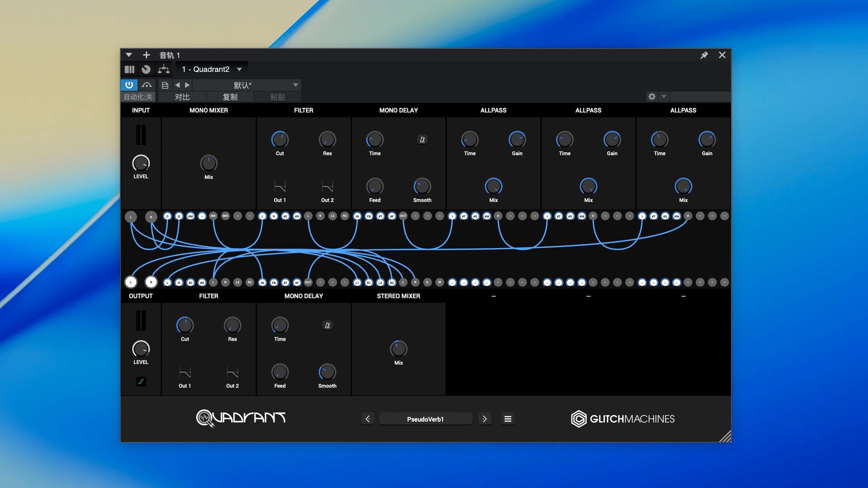Click the Output soft clip curve icon
Image resolution: width=868 pixels, height=488 pixels.
pyautogui.click(x=141, y=381)
